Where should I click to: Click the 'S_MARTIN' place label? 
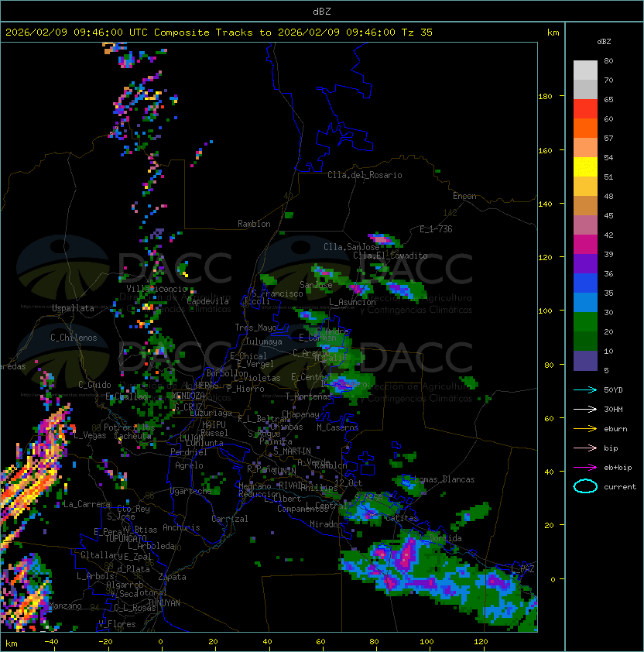[292, 451]
